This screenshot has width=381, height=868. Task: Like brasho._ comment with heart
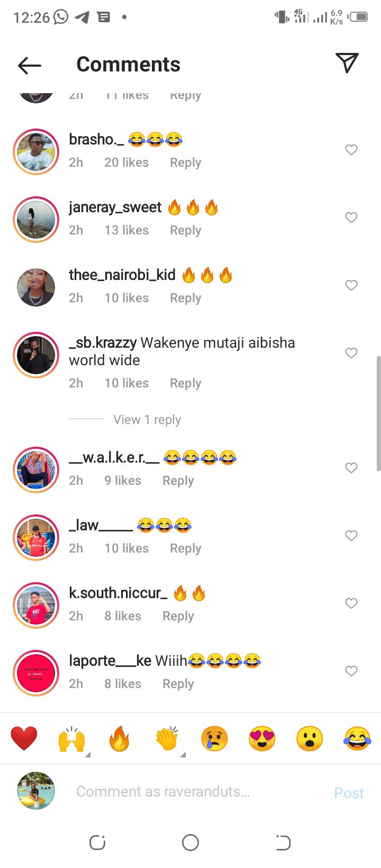pos(351,150)
